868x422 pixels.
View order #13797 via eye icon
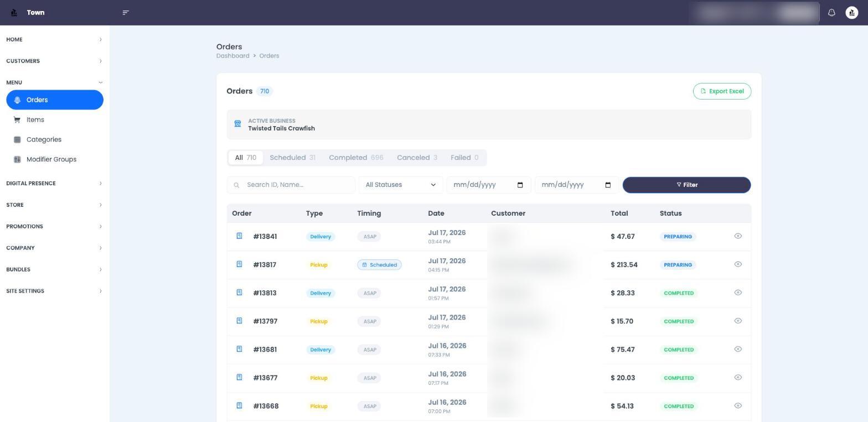coord(738,321)
